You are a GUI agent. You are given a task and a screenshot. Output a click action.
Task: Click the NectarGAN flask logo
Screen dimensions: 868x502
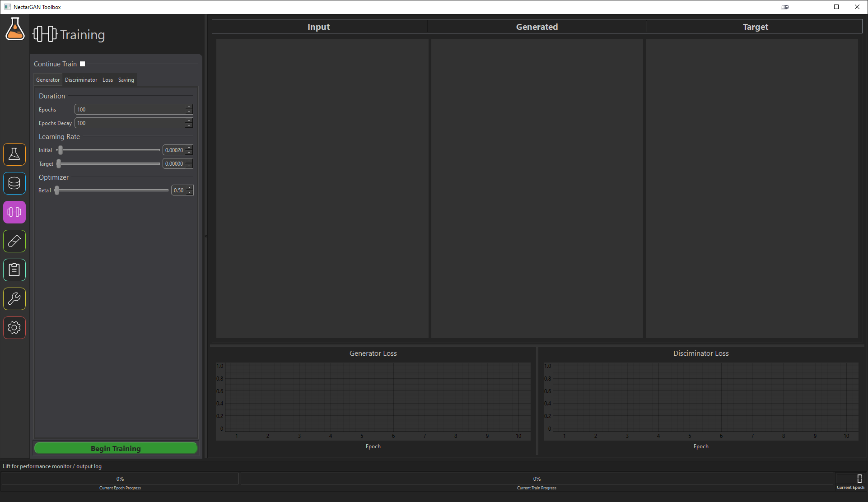click(15, 29)
